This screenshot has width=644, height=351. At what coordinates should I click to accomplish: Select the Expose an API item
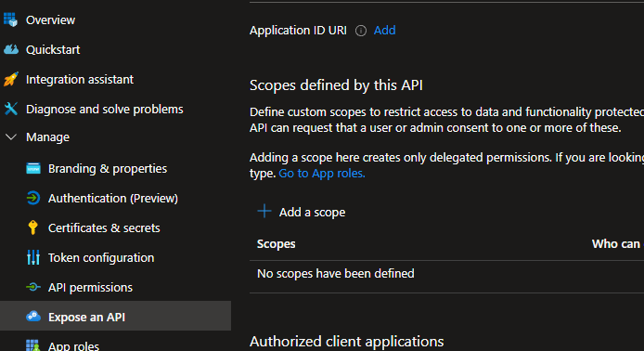point(115,316)
